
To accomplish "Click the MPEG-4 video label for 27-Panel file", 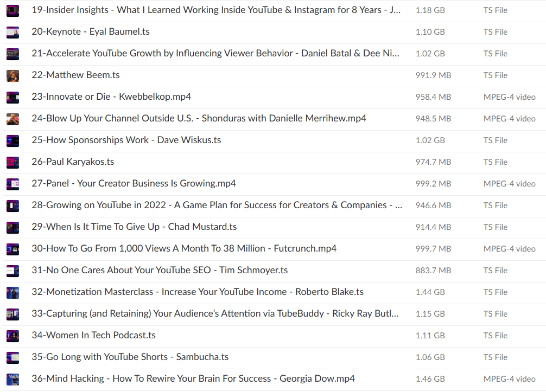I will click(x=509, y=183).
